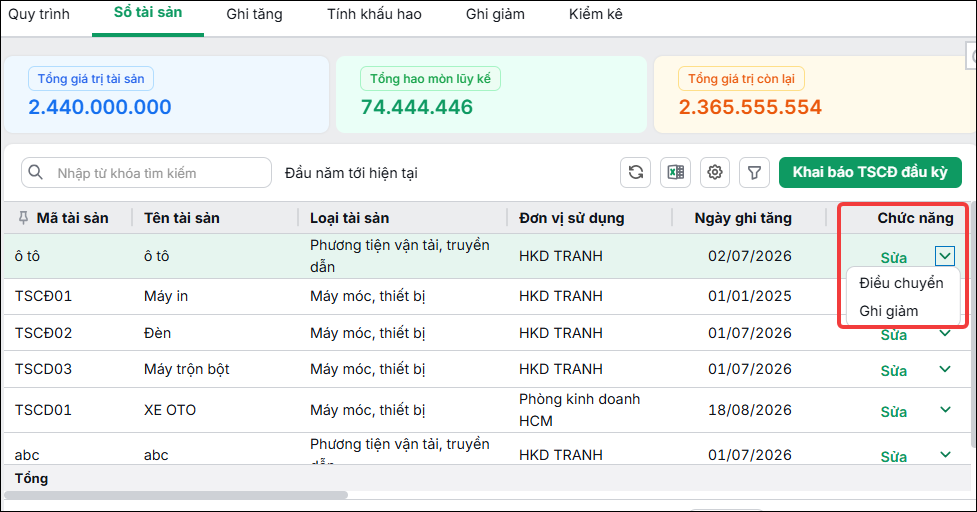Switch to the Sổ tài sản tab
977x512 pixels.
coord(148,13)
